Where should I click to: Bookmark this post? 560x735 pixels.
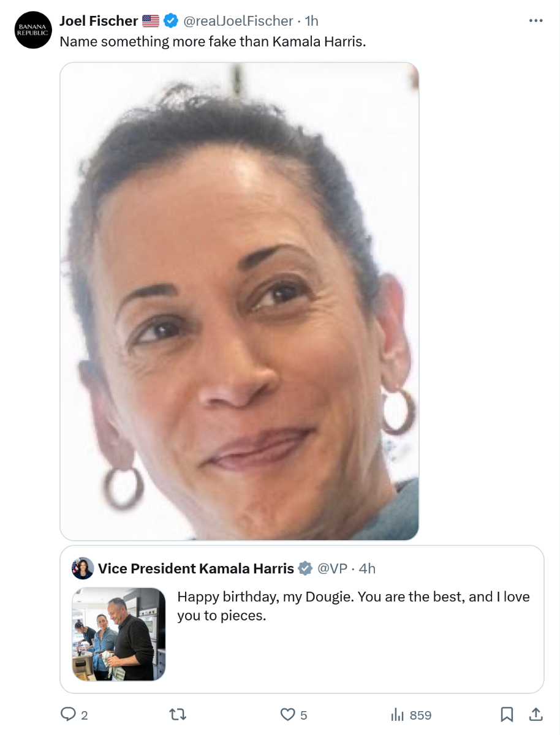coord(507,714)
